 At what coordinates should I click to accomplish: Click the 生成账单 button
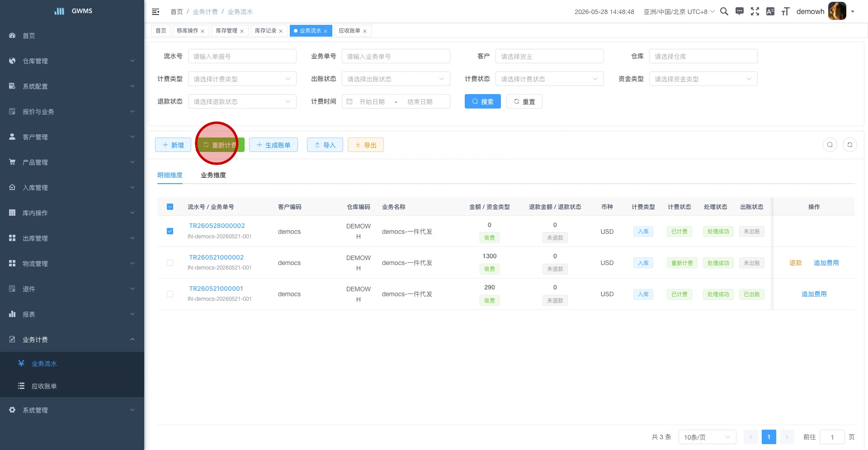coord(274,145)
